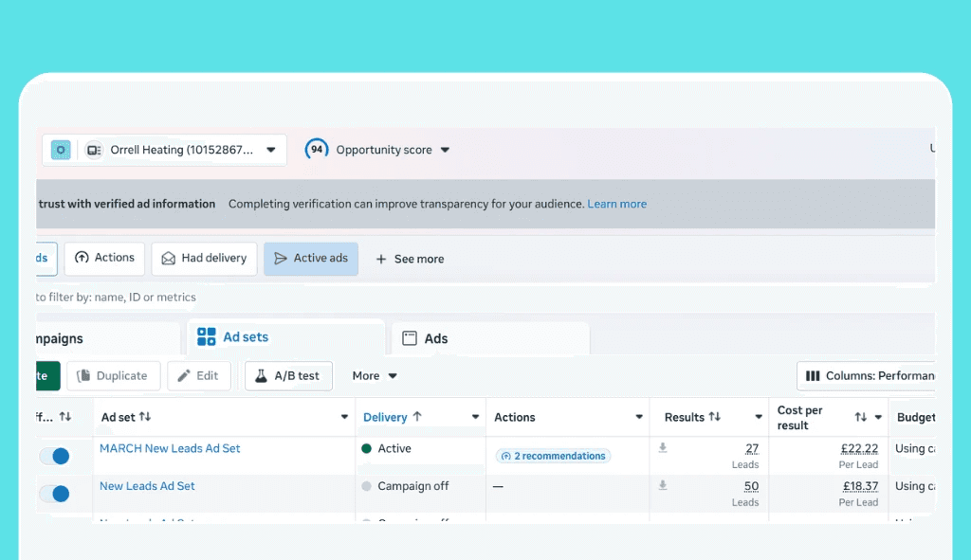971x560 pixels.
Task: Open Columns: Performance selector
Action: (x=867, y=375)
